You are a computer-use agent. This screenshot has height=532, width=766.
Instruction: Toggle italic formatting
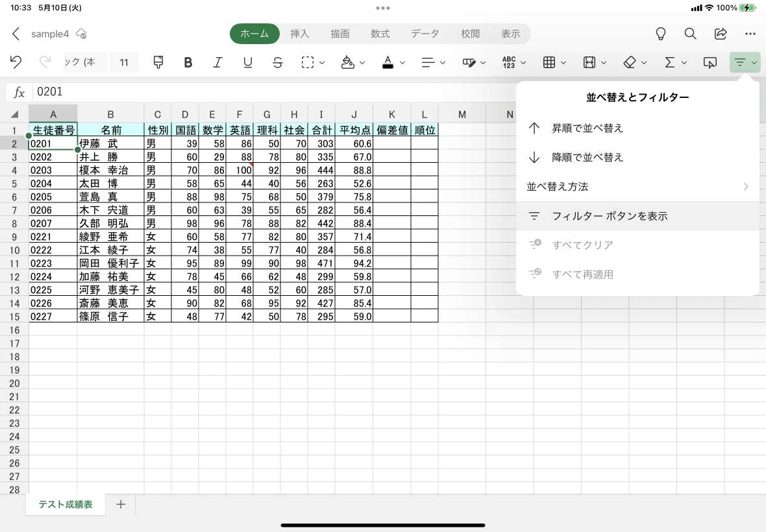click(217, 62)
